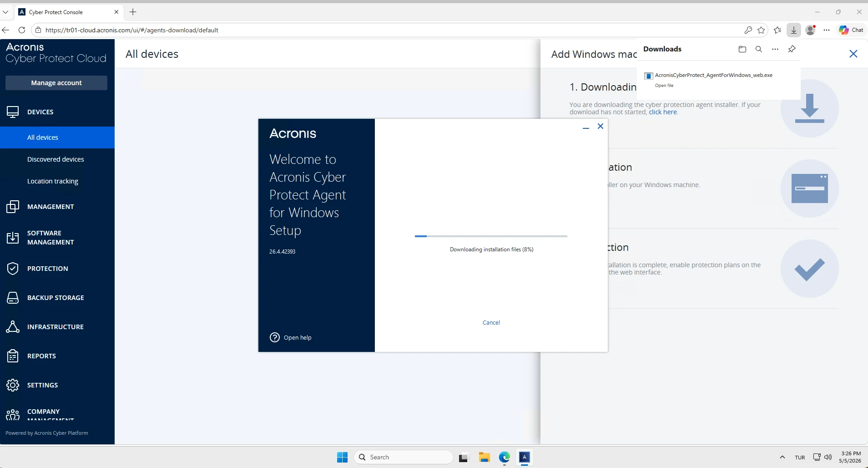Open Microsoft Edge from taskbar

pos(504,457)
